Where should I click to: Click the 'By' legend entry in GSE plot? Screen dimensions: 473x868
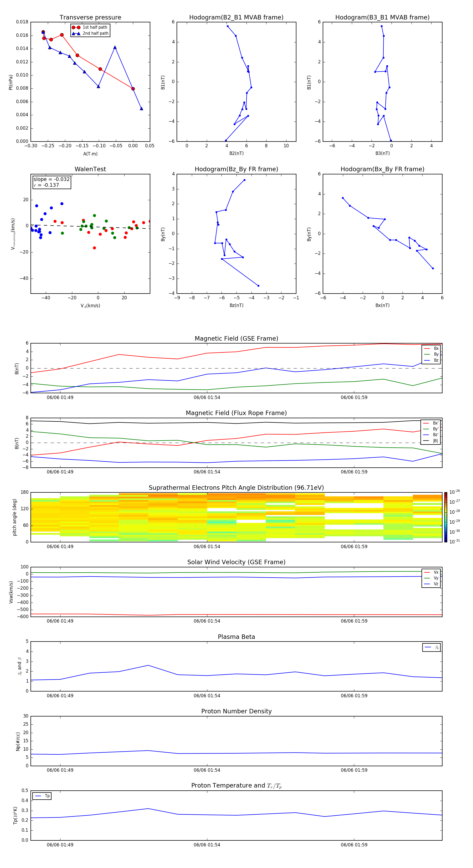tap(431, 355)
